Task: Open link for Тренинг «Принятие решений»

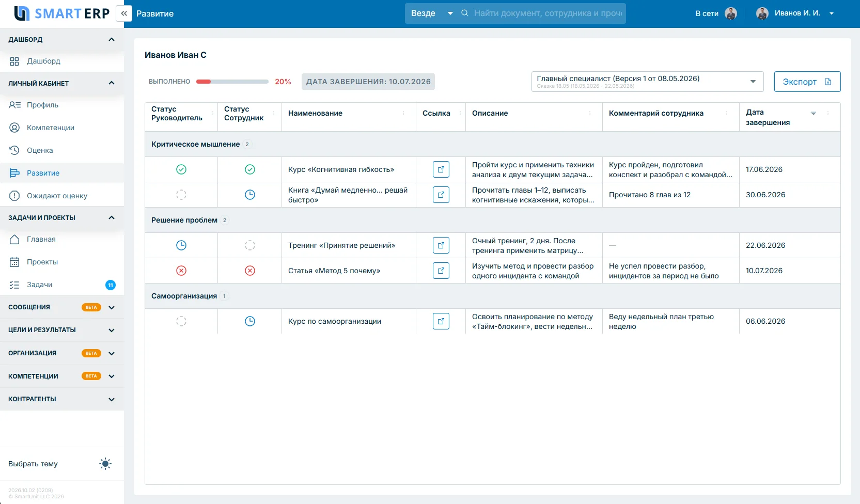Action: 441,245
